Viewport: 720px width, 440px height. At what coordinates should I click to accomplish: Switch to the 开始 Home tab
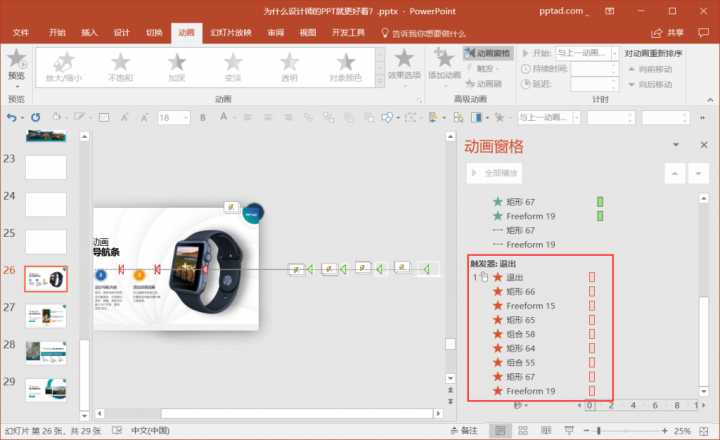click(57, 33)
